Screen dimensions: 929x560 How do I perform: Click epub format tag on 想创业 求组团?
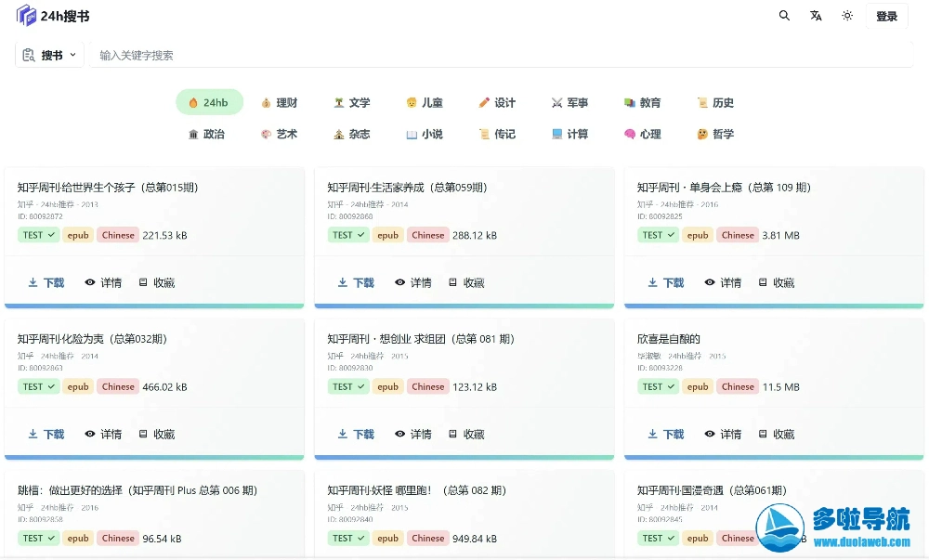pos(388,386)
